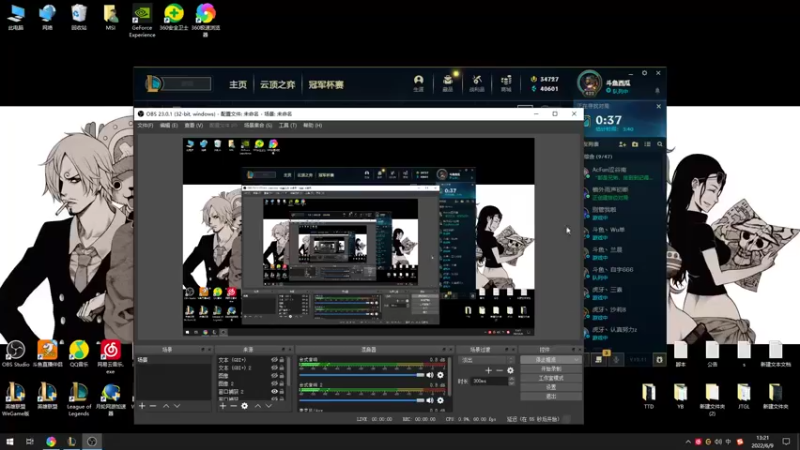Open the 回收站 recycle bin icon

tap(79, 17)
